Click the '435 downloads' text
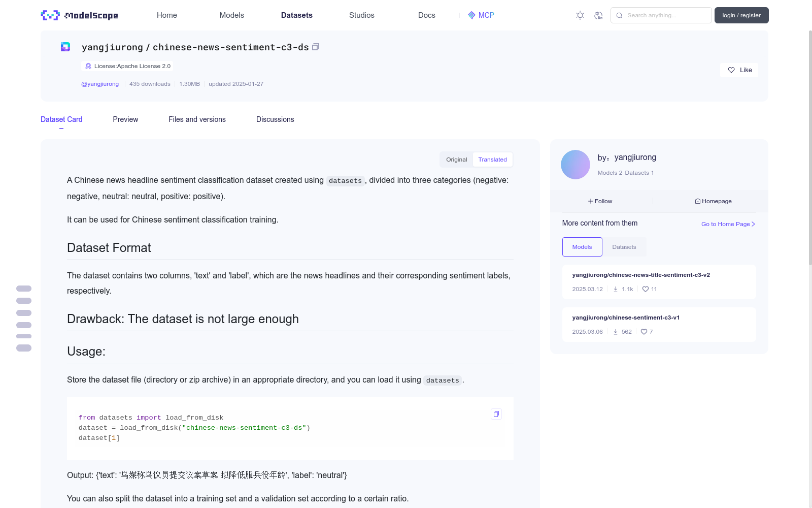812x508 pixels. point(150,84)
